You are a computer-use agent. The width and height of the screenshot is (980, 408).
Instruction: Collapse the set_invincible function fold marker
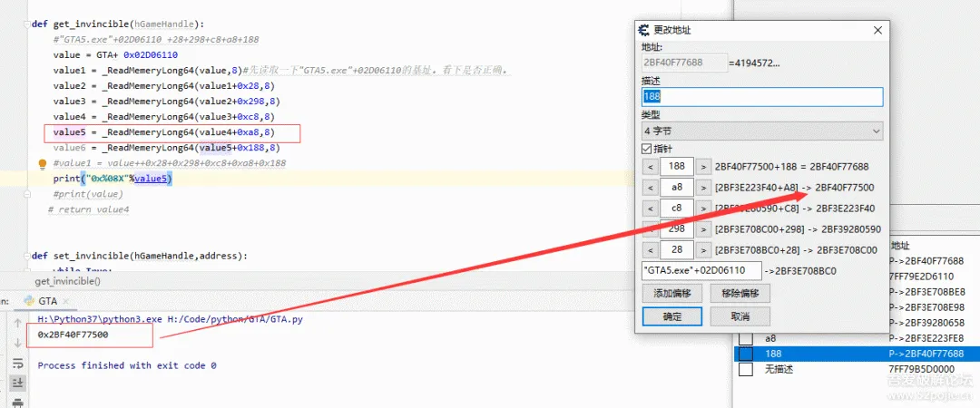tap(25, 256)
